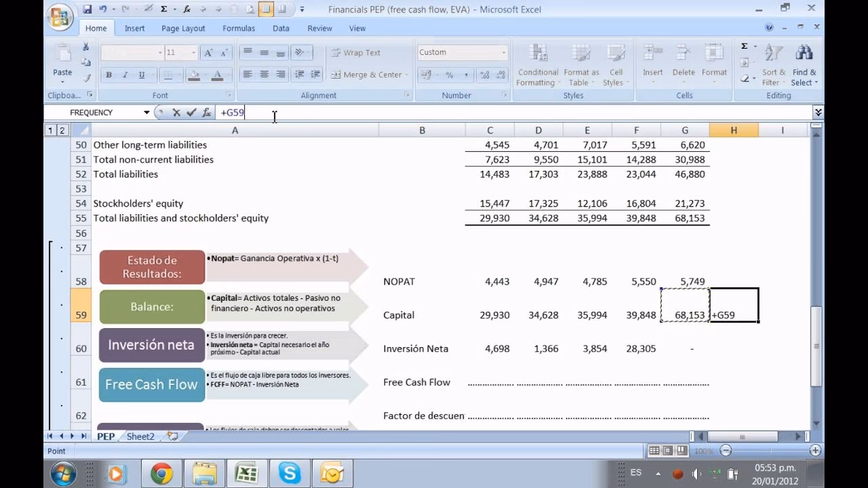868x488 pixels.
Task: Expand the formula bar with the chevron
Action: [x=818, y=113]
